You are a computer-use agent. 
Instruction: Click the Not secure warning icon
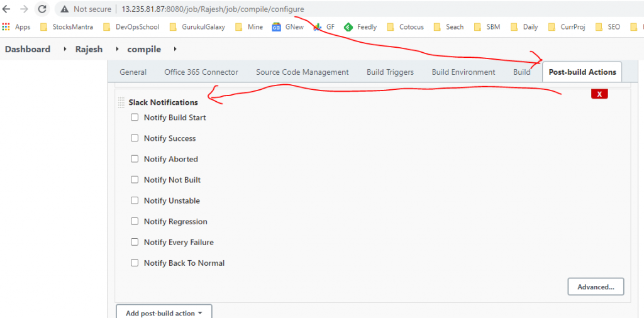click(65, 9)
